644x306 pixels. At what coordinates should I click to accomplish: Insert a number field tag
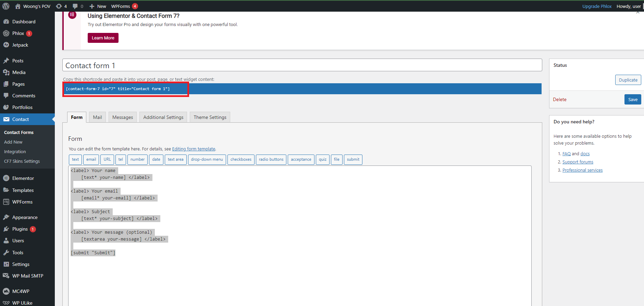click(137, 159)
